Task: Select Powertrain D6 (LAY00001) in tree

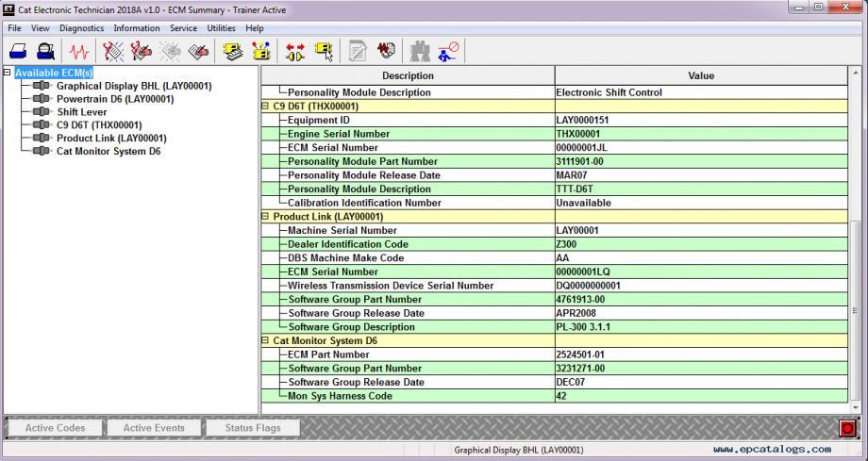Action: [x=114, y=99]
